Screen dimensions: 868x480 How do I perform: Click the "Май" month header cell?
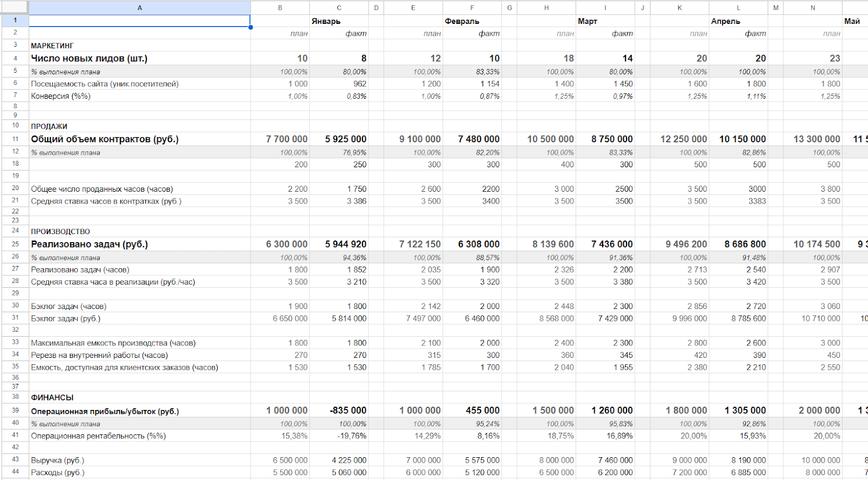pos(855,21)
